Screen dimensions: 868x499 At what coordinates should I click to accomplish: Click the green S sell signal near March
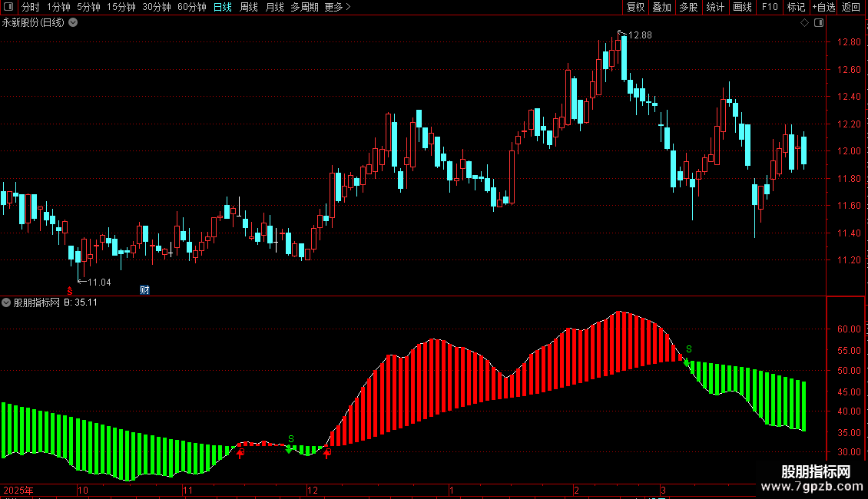click(x=689, y=349)
